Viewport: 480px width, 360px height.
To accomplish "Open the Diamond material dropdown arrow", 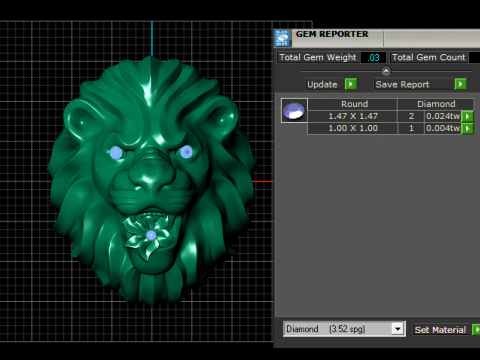I will tap(397, 329).
